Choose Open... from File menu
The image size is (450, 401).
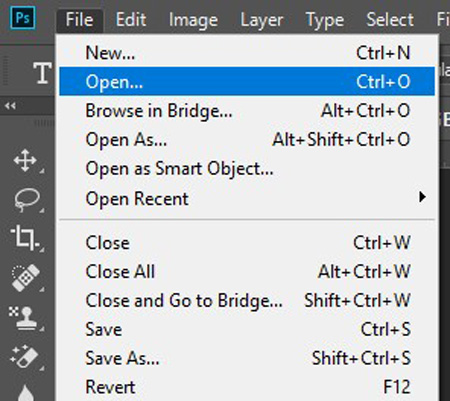247,81
